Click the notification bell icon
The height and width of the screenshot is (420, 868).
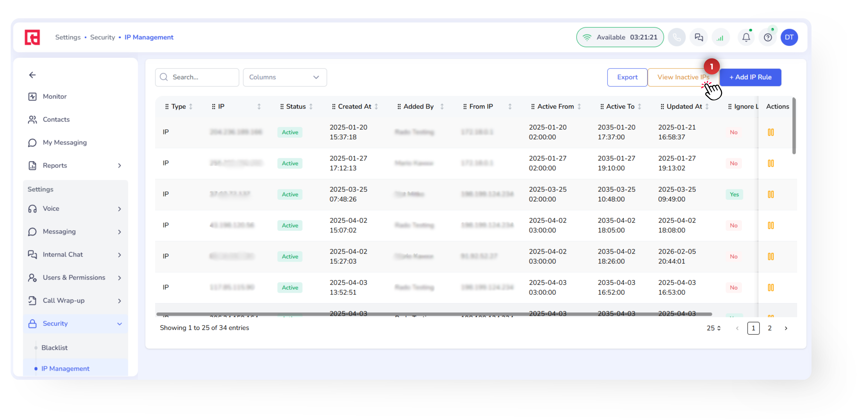coord(746,38)
